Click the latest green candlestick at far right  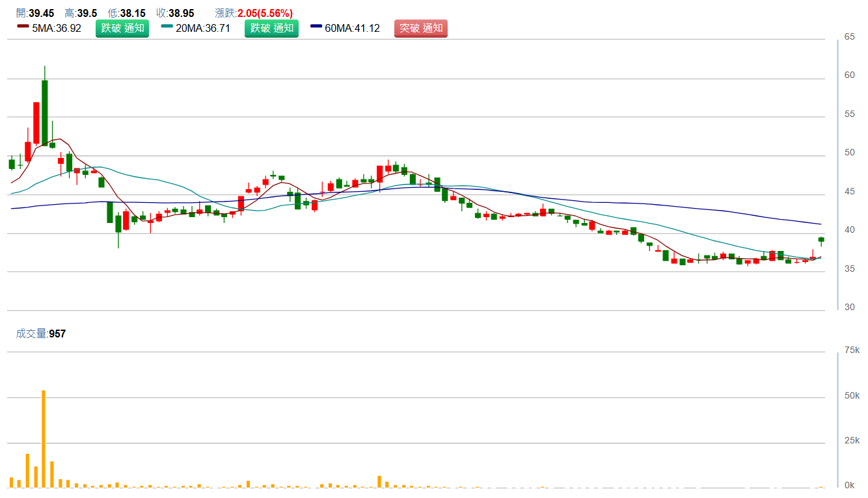click(x=821, y=240)
